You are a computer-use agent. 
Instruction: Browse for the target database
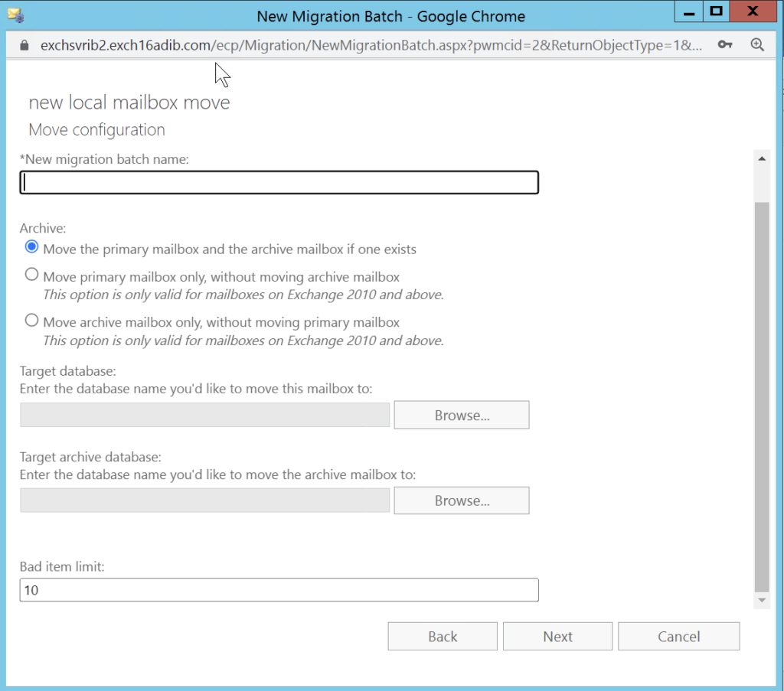(x=462, y=416)
